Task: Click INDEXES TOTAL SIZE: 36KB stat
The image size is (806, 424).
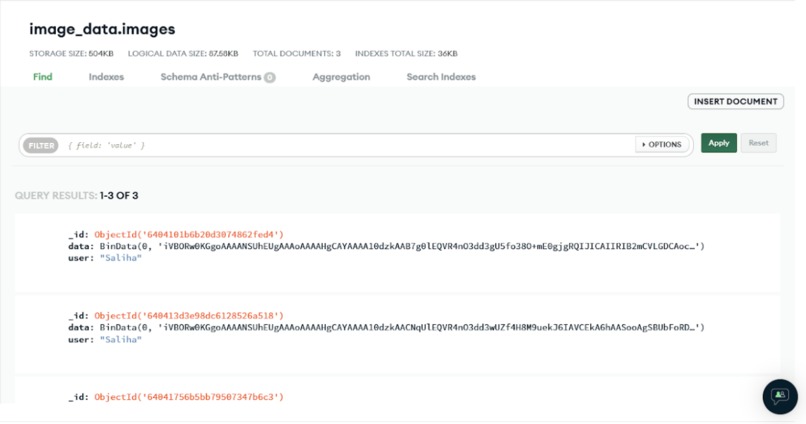Action: click(406, 53)
